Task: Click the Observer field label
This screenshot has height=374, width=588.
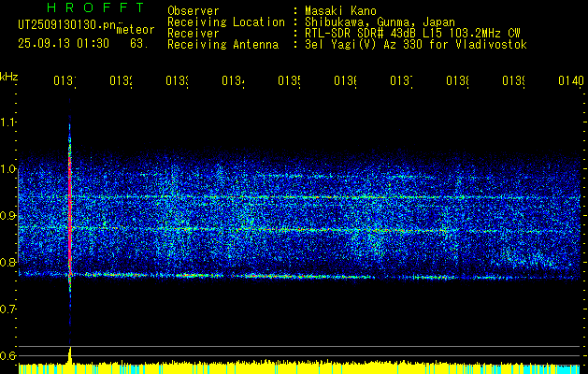Action: click(194, 11)
